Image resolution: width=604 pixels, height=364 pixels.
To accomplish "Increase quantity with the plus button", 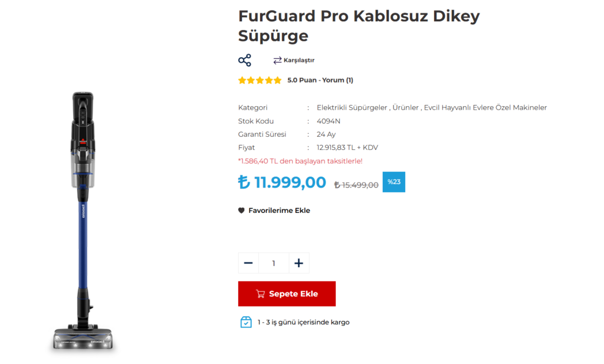I will point(298,263).
